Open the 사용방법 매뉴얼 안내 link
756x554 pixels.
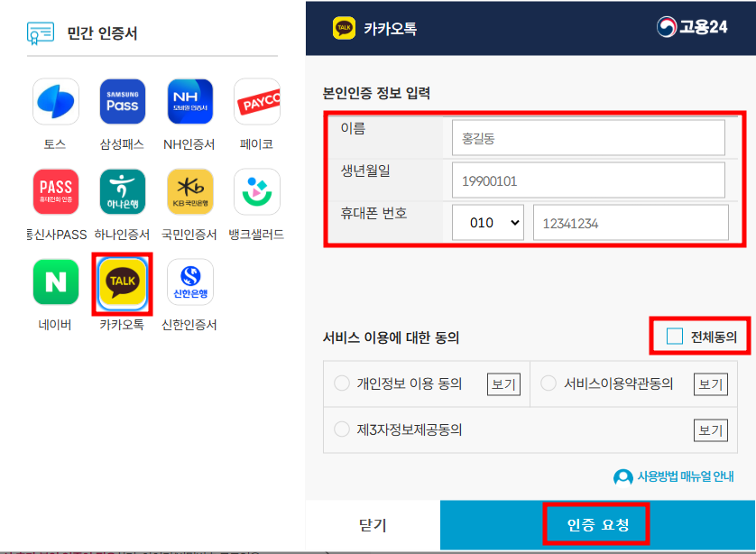pos(686,476)
